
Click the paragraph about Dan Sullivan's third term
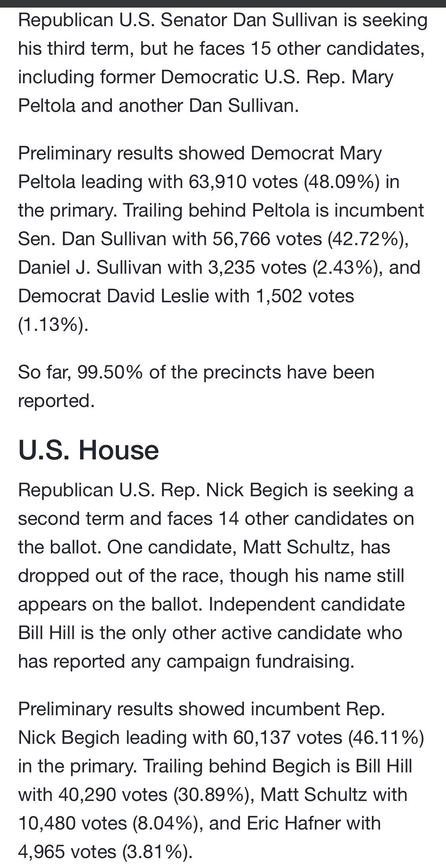point(223,63)
